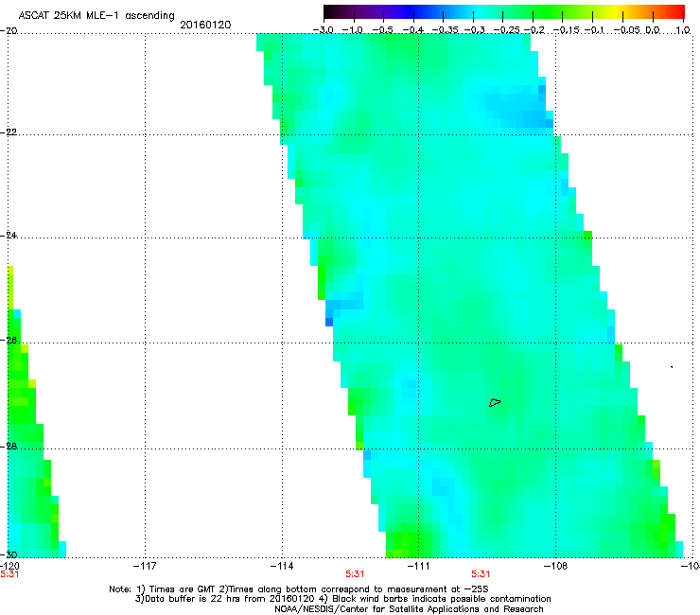Click the red 5:31 time between -114 and -111
The width and height of the screenshot is (700, 615).
[x=355, y=574]
